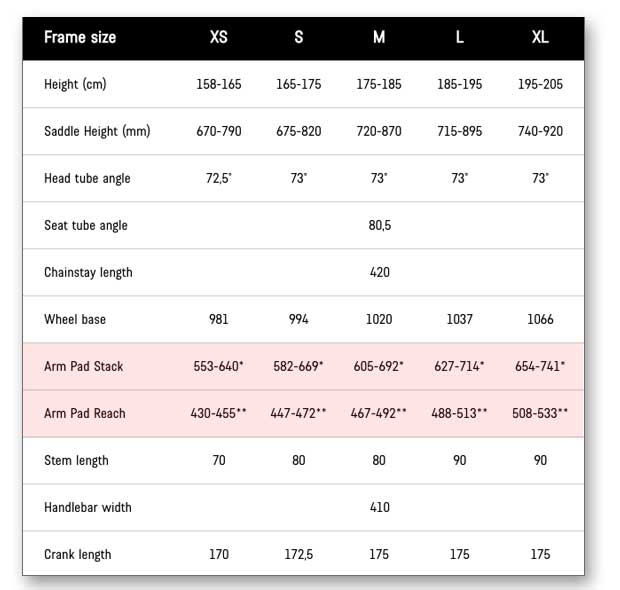Select Arm Pad Reach value 508-533**
Viewport: 620px width, 590px height.
pos(540,413)
